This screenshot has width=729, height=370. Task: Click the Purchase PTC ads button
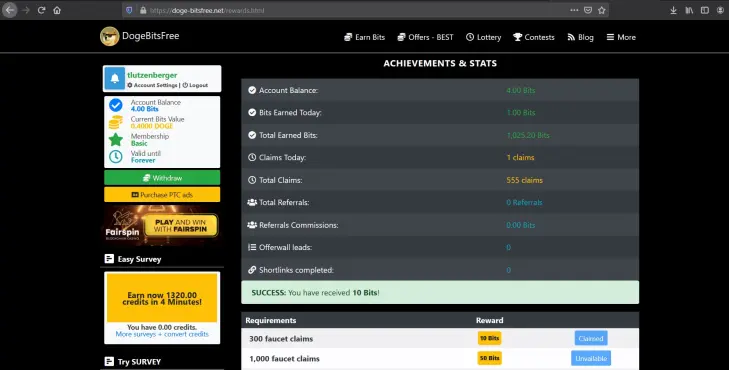pos(162,195)
